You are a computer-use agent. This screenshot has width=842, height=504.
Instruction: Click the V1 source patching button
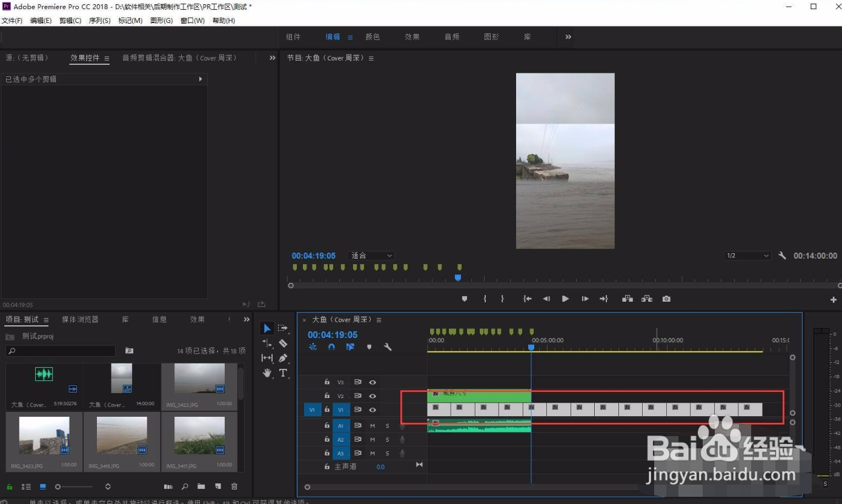(x=312, y=410)
